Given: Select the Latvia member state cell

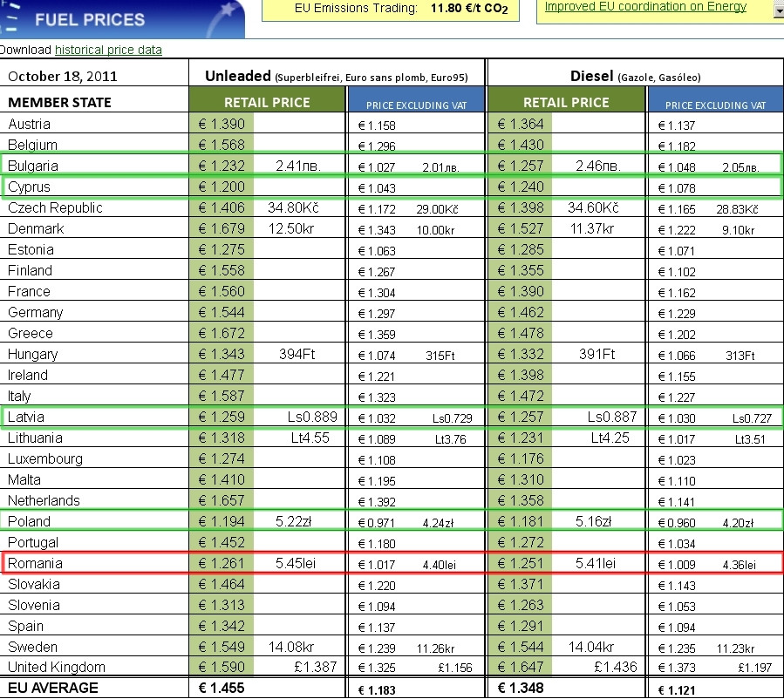Looking at the screenshot, I should pyautogui.click(x=27, y=417).
